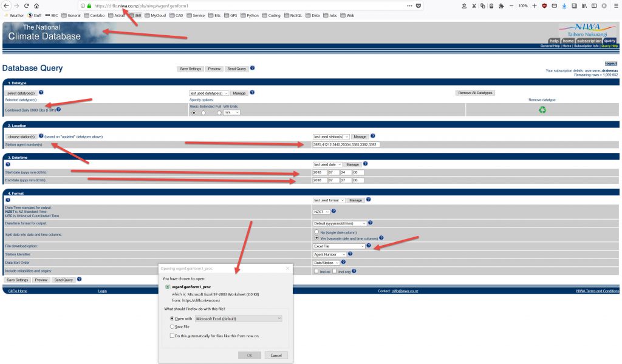
Task: Switch to the subscription tab
Action: click(x=589, y=41)
